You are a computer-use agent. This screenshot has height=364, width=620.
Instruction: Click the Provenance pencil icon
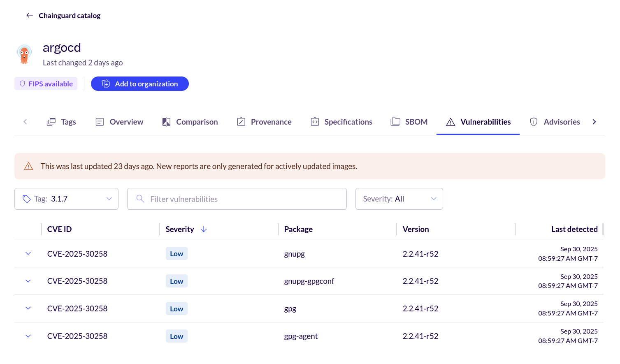coord(241,122)
